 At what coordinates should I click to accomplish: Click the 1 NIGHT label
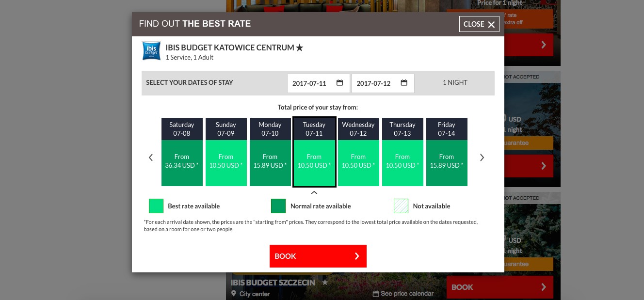[455, 82]
